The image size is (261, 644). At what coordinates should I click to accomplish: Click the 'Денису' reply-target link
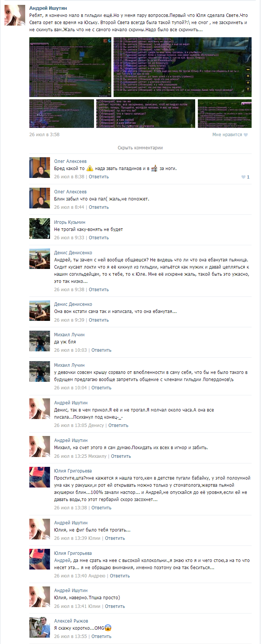(96, 425)
